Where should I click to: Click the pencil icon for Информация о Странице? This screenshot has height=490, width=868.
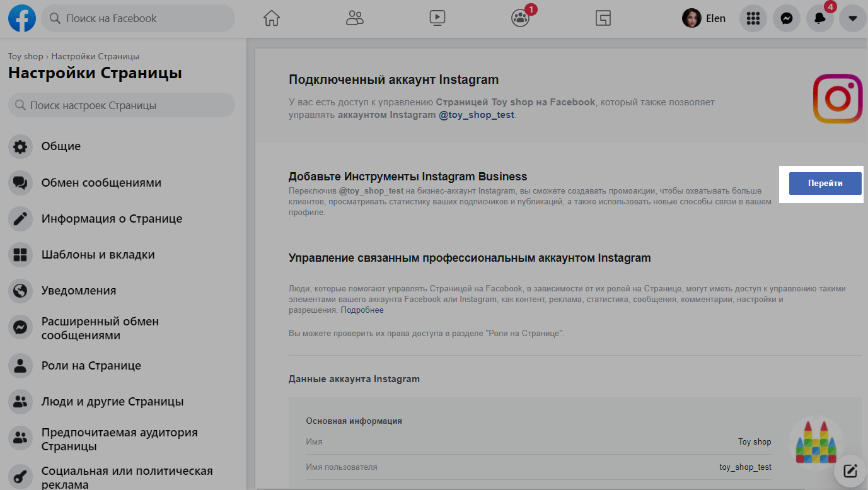tap(20, 219)
